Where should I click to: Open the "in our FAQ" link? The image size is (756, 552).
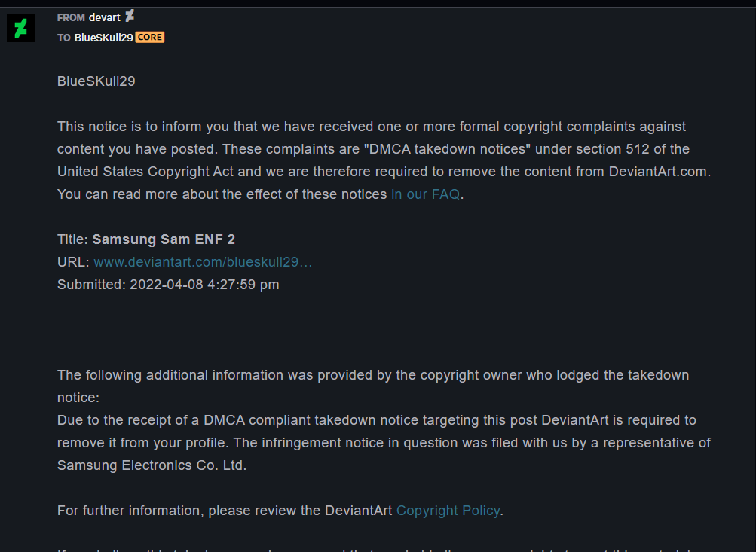tap(425, 194)
